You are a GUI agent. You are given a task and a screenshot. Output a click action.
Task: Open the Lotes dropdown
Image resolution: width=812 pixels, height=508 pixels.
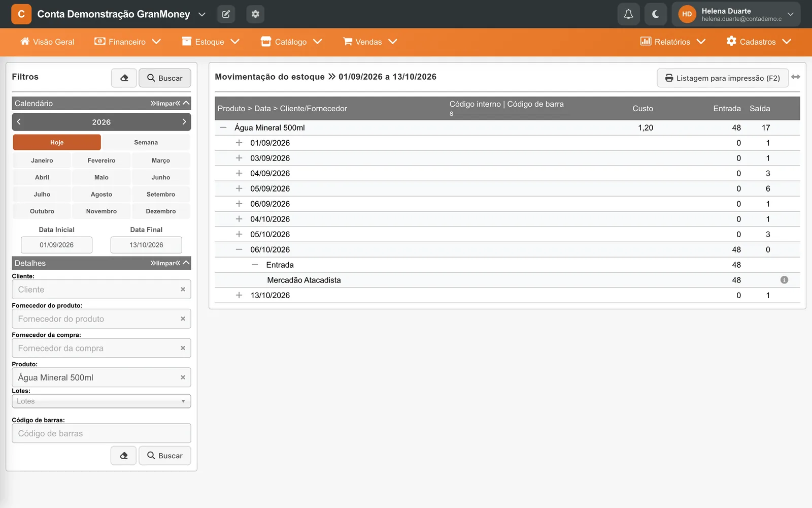tap(101, 401)
